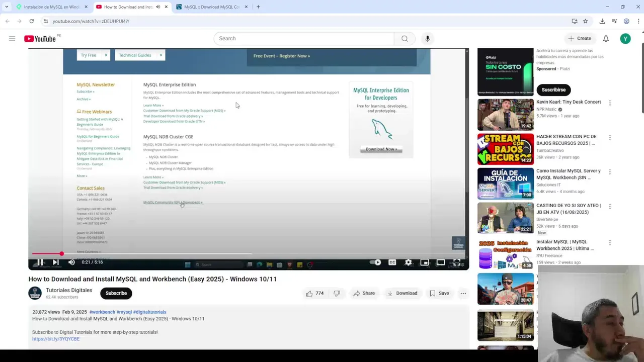
Task: Go back in browser history
Action: click(x=8, y=21)
